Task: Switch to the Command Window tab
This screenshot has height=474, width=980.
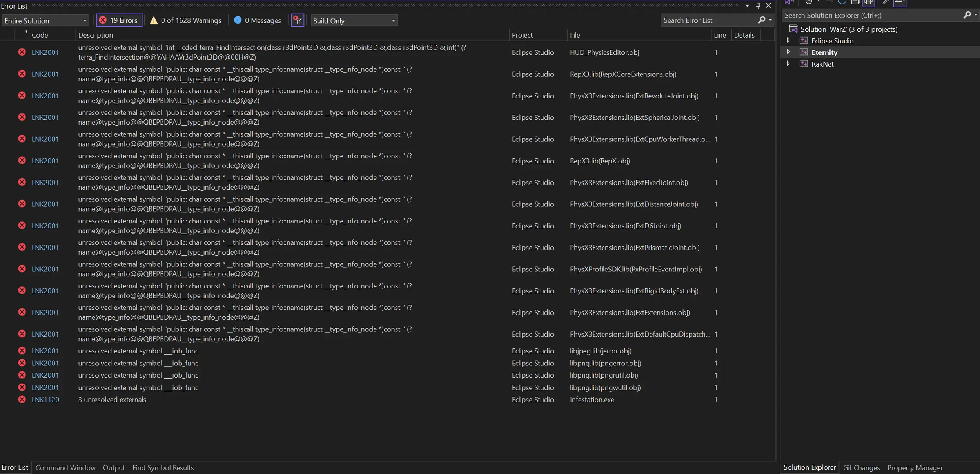Action: (x=65, y=467)
